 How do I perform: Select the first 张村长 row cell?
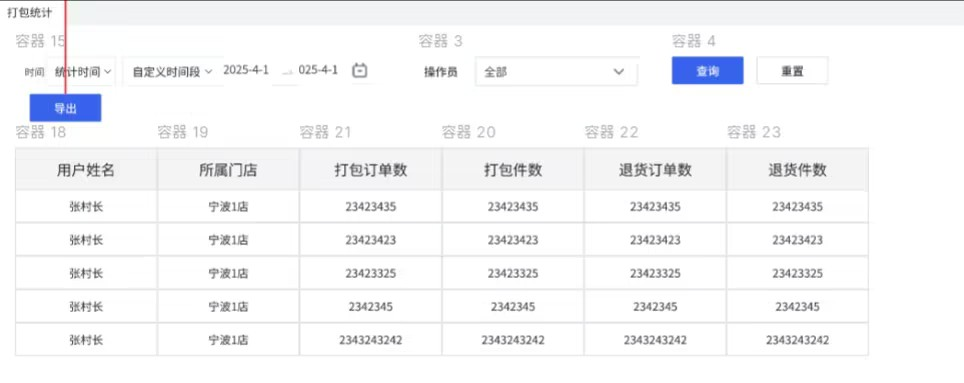(x=86, y=207)
